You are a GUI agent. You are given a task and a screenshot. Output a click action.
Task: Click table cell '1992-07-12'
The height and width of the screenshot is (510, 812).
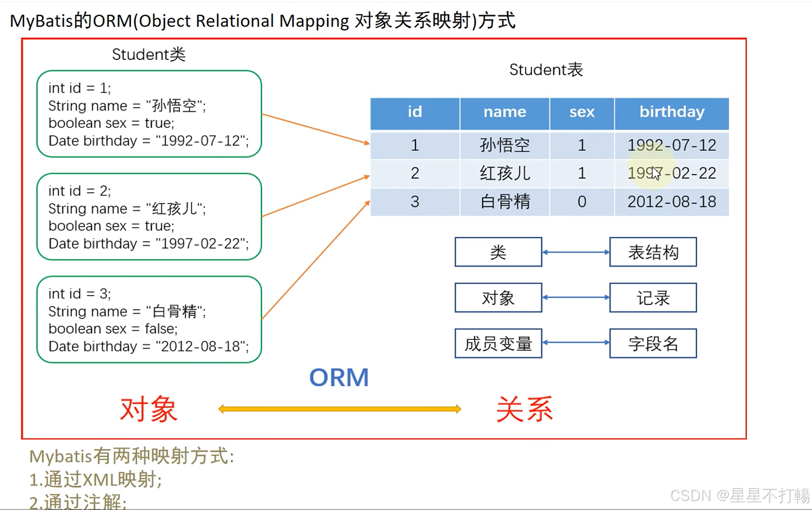pyautogui.click(x=672, y=145)
